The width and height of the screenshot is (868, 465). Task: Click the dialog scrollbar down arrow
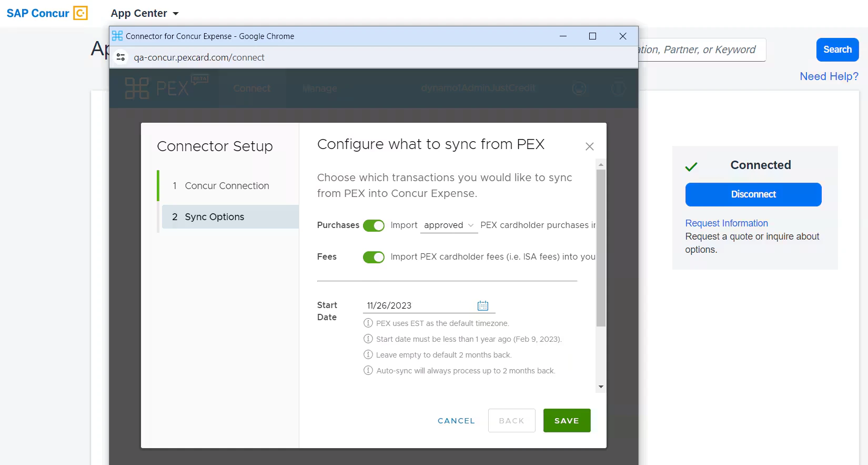[601, 387]
